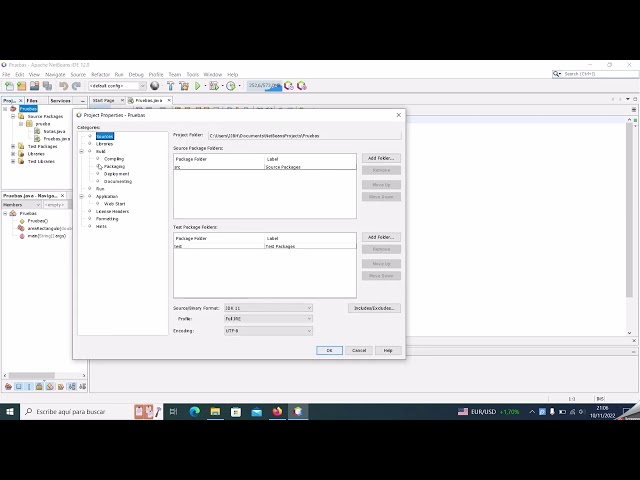Select the Formatting category
640x480 pixels.
click(x=107, y=219)
